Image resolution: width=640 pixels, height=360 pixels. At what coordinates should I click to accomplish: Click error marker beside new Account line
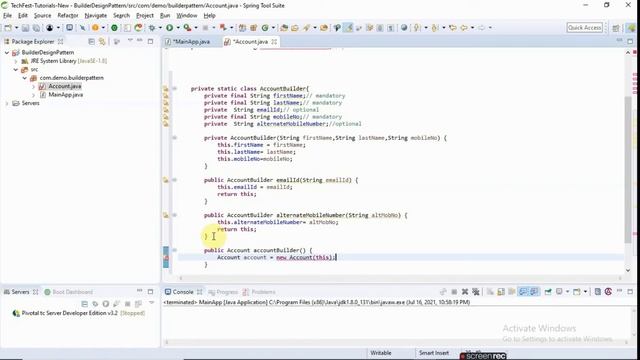pyautogui.click(x=166, y=258)
